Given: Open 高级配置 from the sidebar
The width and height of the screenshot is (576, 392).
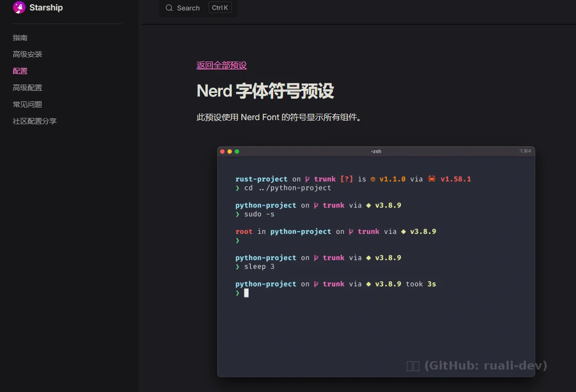Looking at the screenshot, I should [28, 88].
